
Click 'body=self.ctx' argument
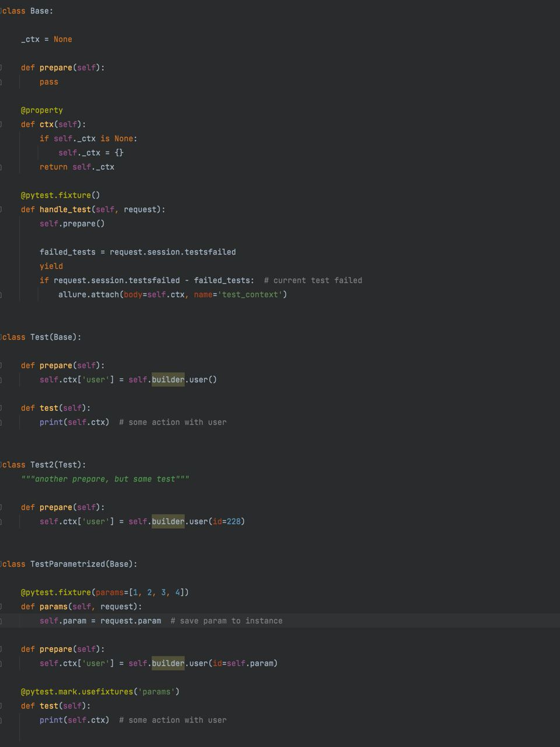[154, 295]
